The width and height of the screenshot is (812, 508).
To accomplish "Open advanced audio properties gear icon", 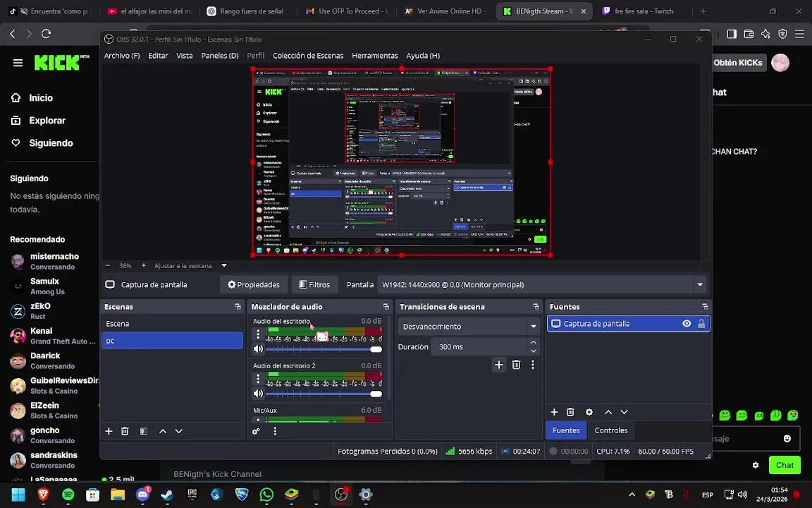I will point(256,431).
